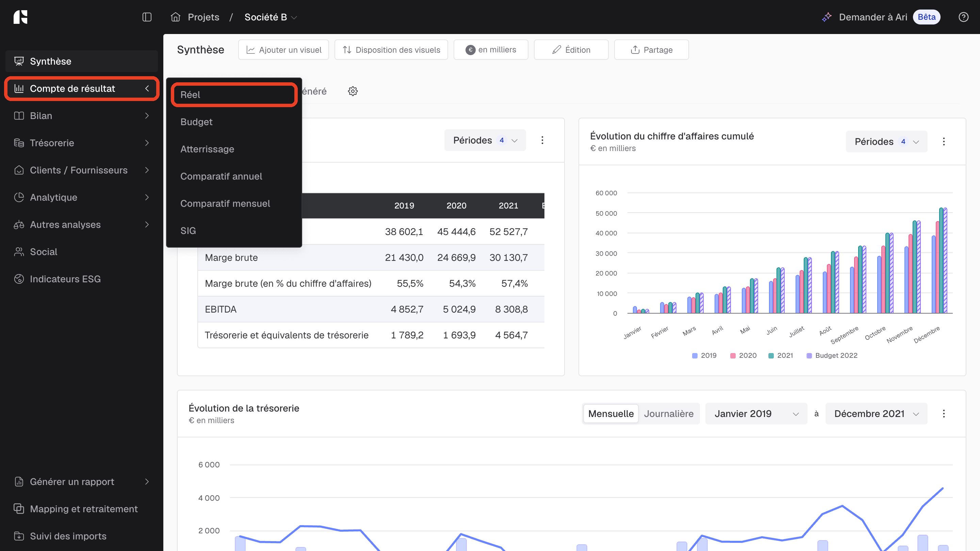Toggle the sidebar collapse icon
The width and height of the screenshot is (980, 551).
[147, 17]
